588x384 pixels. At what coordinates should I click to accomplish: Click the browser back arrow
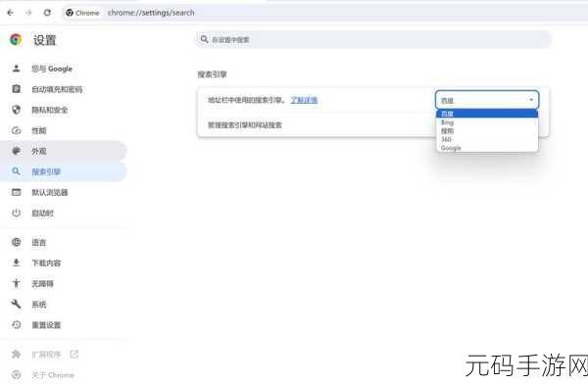point(10,13)
